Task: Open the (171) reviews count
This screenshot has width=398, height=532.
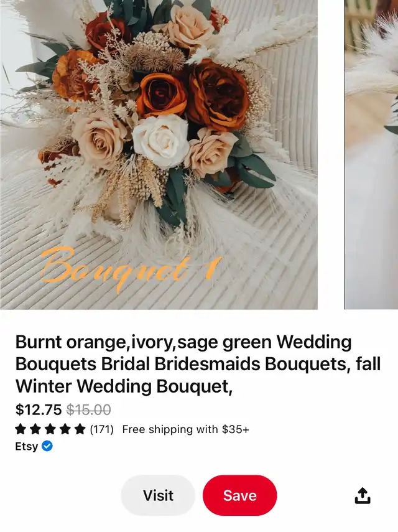Action: [x=102, y=429]
